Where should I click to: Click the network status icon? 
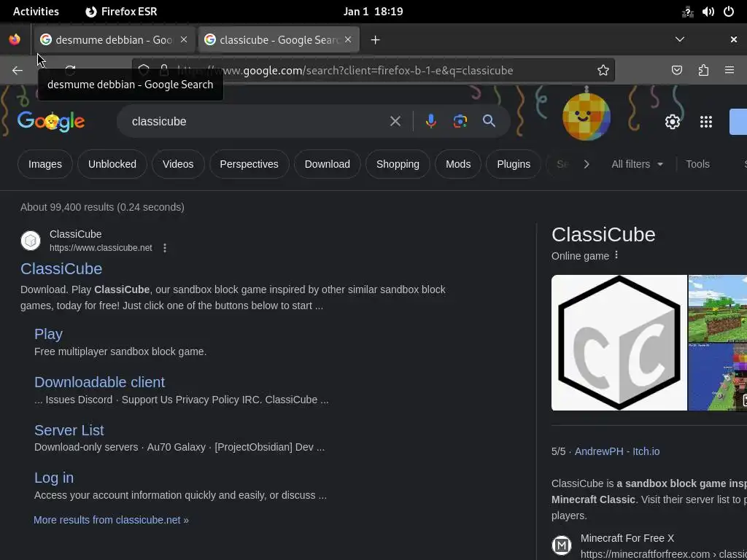[687, 12]
